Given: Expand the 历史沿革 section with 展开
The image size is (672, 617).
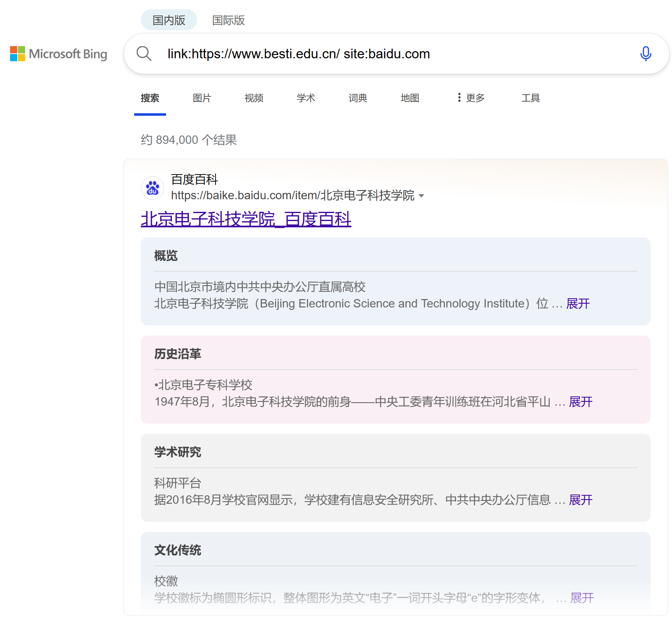Looking at the screenshot, I should 581,401.
